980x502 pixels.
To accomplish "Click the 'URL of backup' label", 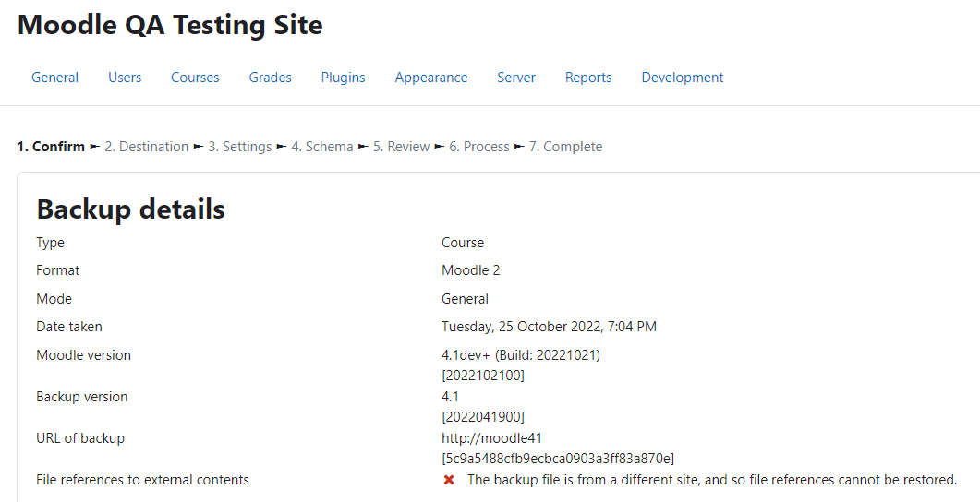I will click(x=80, y=438).
